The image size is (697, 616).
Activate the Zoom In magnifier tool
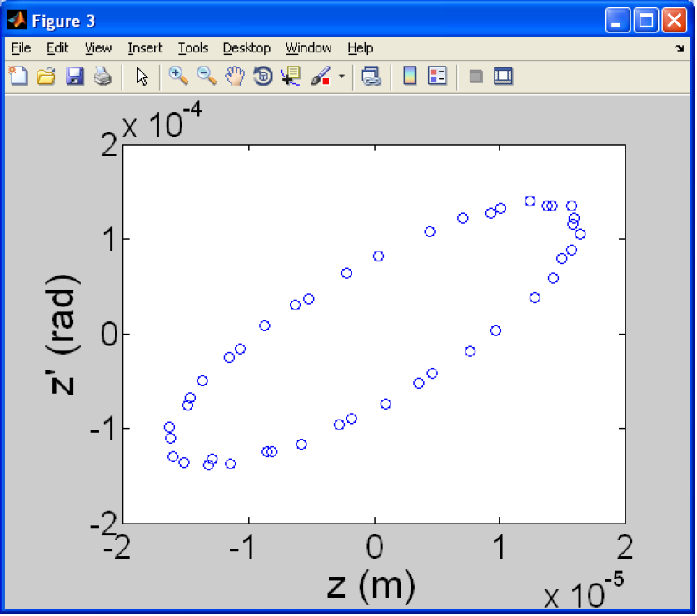pyautogui.click(x=178, y=76)
